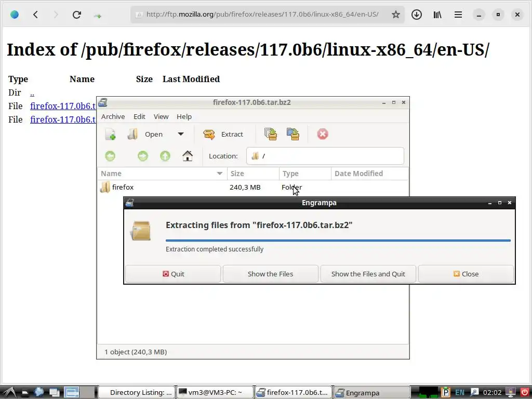The width and height of the screenshot is (532, 399).
Task: Click the Home location icon
Action: pos(187,156)
